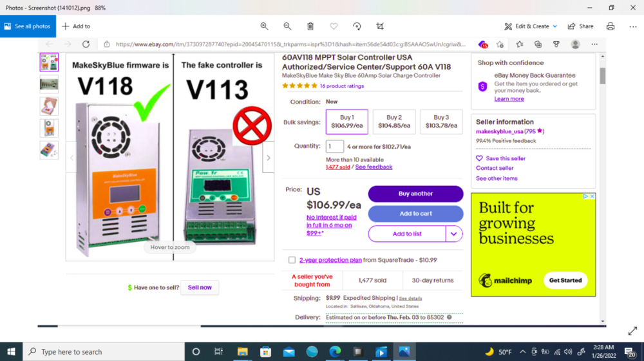Show previous product image arrow

coord(72,158)
